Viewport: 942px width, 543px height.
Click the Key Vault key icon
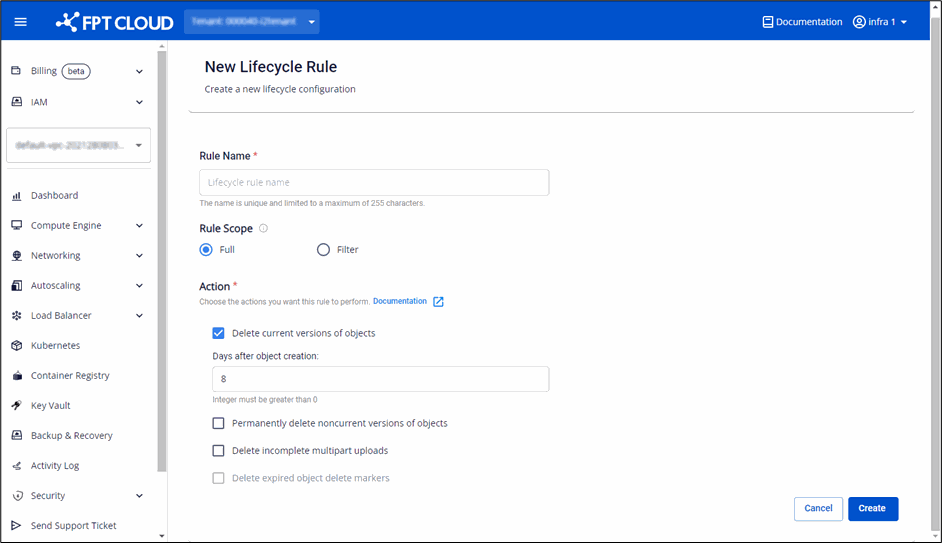tap(17, 405)
